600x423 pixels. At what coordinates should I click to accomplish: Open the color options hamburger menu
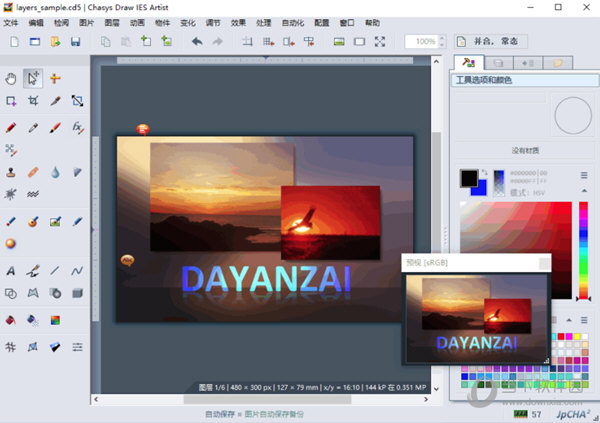point(584,175)
